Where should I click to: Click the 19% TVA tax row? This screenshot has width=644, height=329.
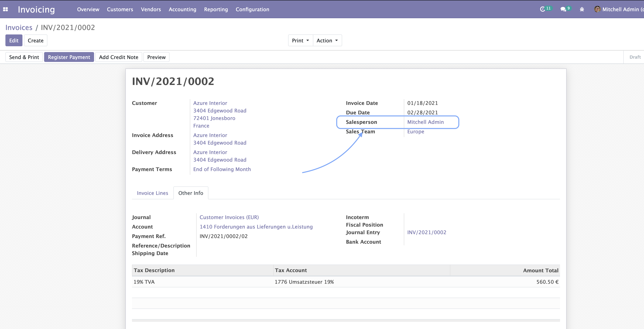coord(144,282)
